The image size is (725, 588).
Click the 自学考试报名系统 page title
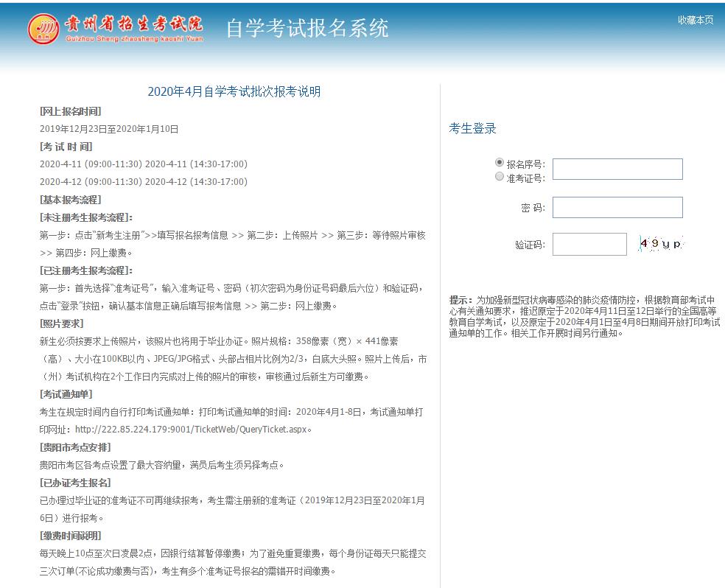click(307, 29)
